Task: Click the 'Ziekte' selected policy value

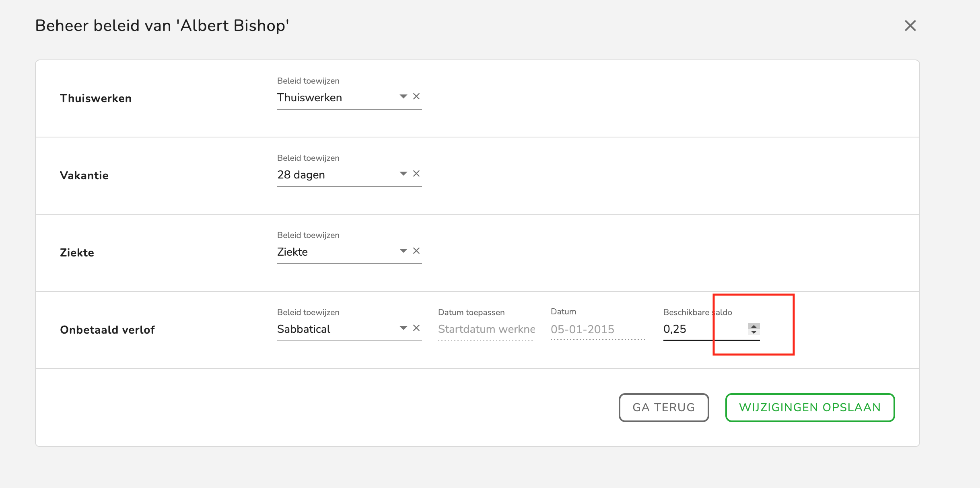Action: pos(292,252)
